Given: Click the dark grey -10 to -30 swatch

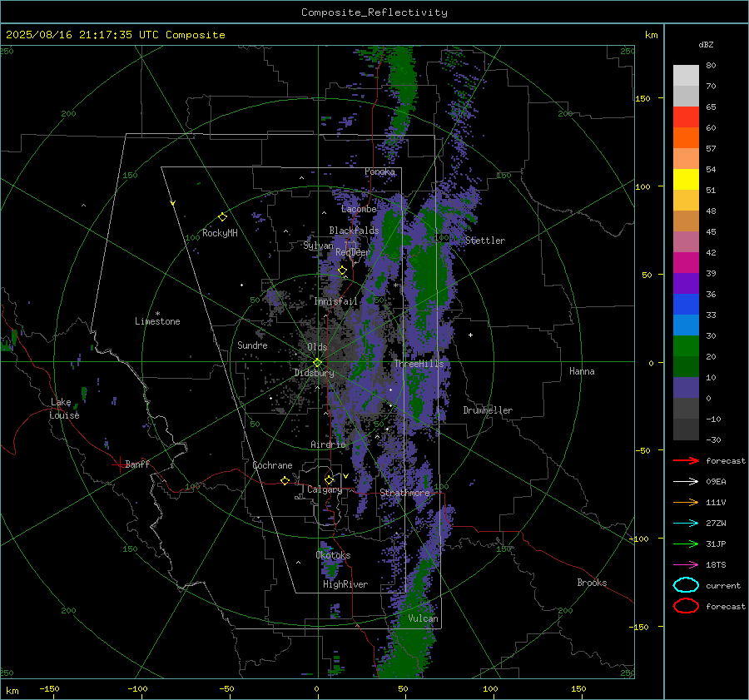Looking at the screenshot, I should [686, 429].
